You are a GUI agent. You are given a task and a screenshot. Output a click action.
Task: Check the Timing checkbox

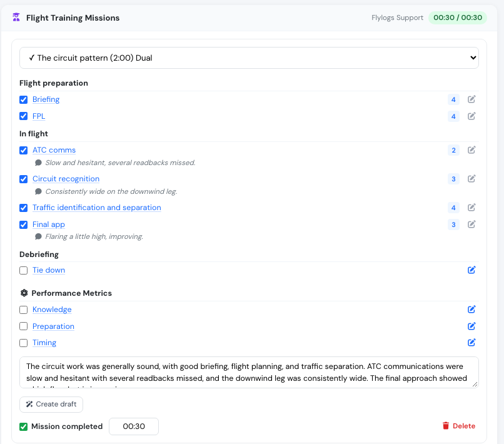point(24,343)
